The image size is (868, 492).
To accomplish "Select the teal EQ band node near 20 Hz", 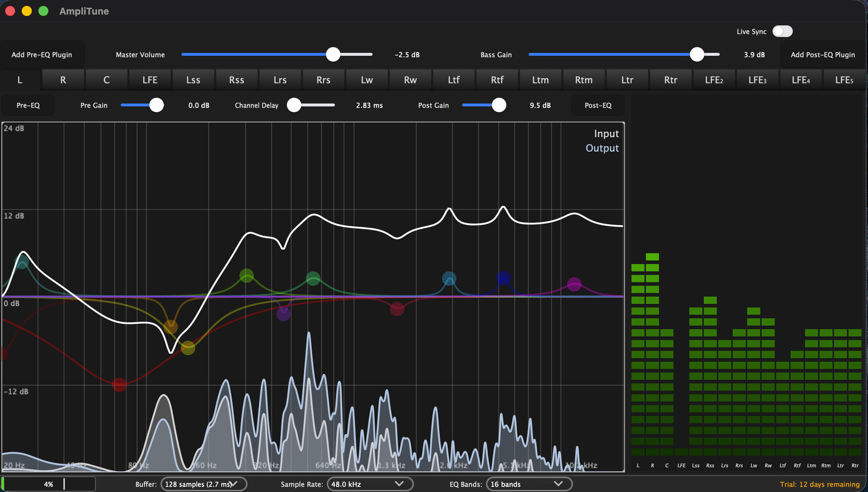I will coord(22,263).
